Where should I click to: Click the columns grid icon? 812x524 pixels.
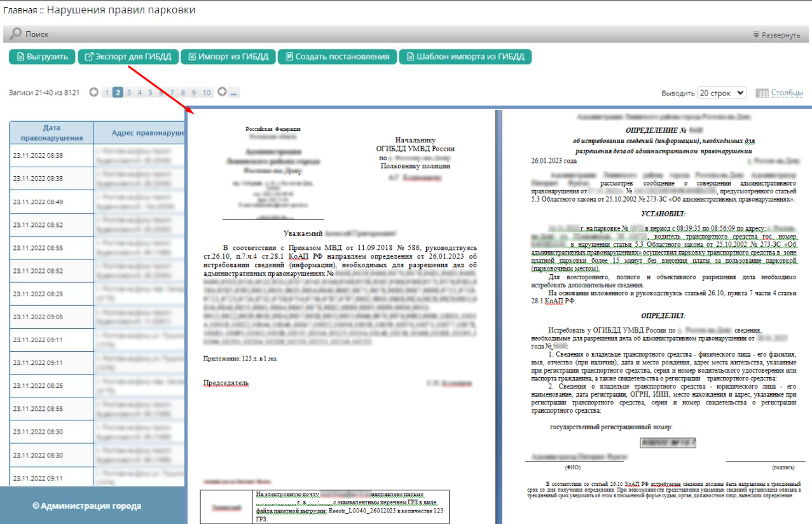(762, 93)
